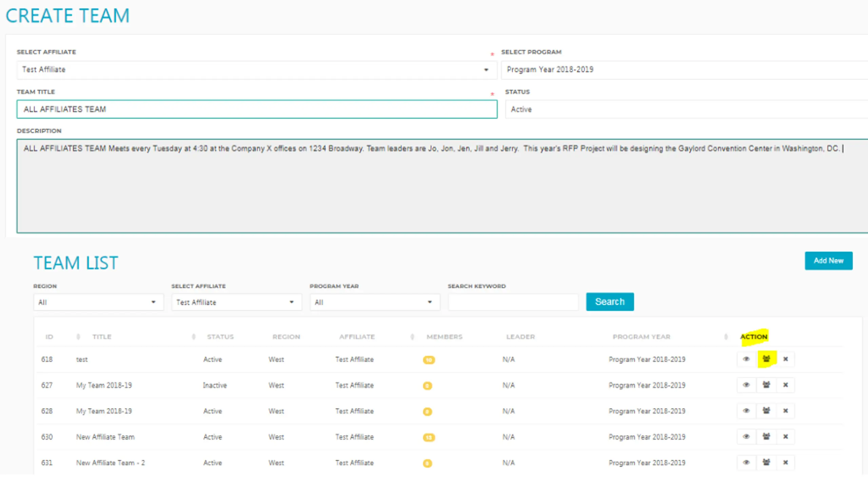Open Team List Select Affiliate filter dropdown
The image size is (868, 488).
[237, 302]
